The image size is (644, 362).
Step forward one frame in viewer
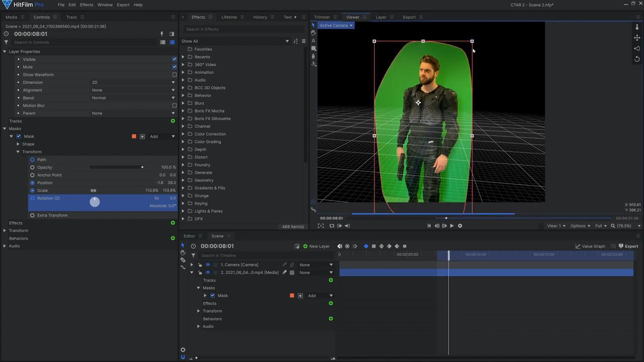coord(444,226)
